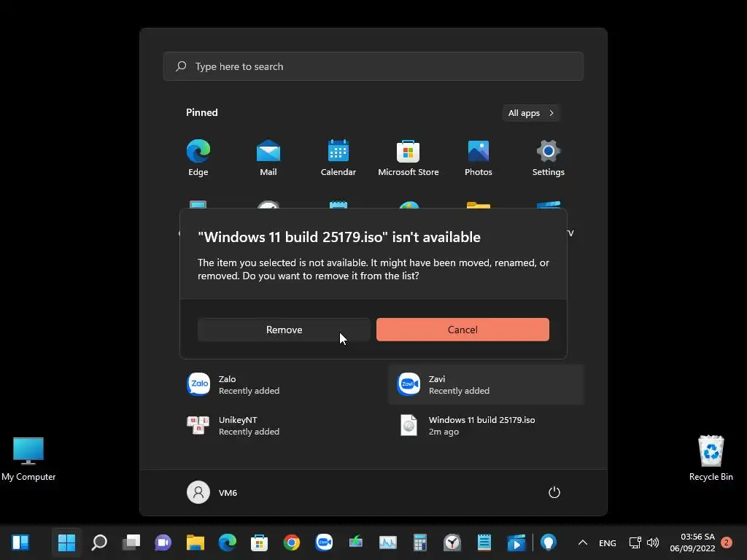
Task: Open File Explorer from the taskbar
Action: tap(196, 542)
